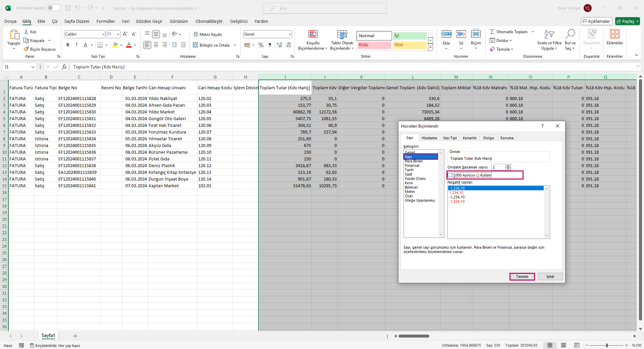
Task: Click the İptal button
Action: (550, 277)
